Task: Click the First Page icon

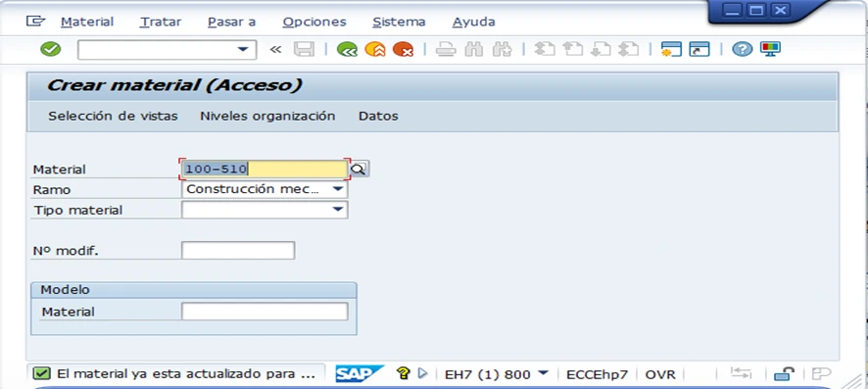Action: 545,49
